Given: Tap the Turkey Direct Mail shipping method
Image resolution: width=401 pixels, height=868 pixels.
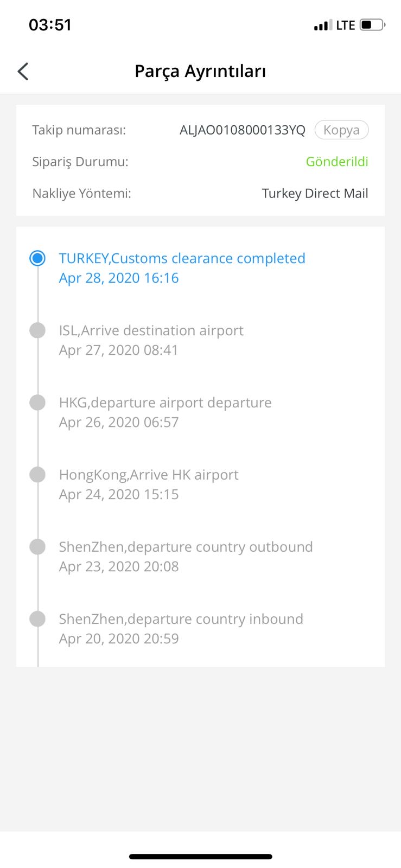Looking at the screenshot, I should (x=315, y=194).
